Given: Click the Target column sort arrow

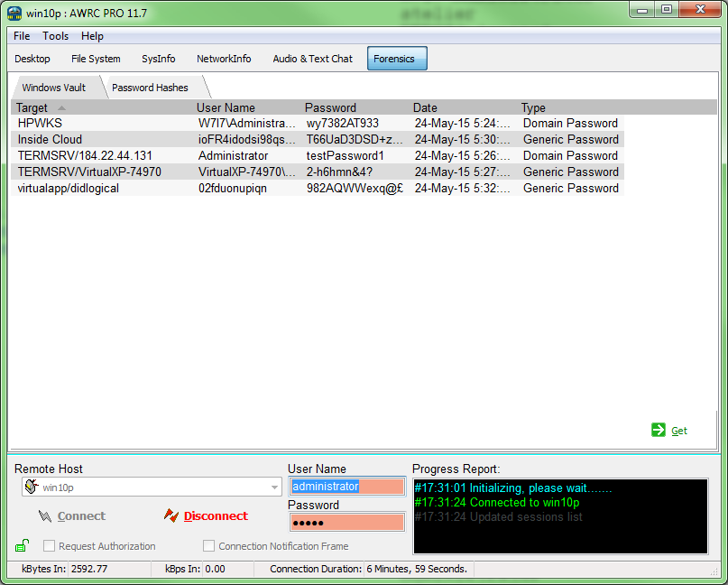Looking at the screenshot, I should 61,107.
